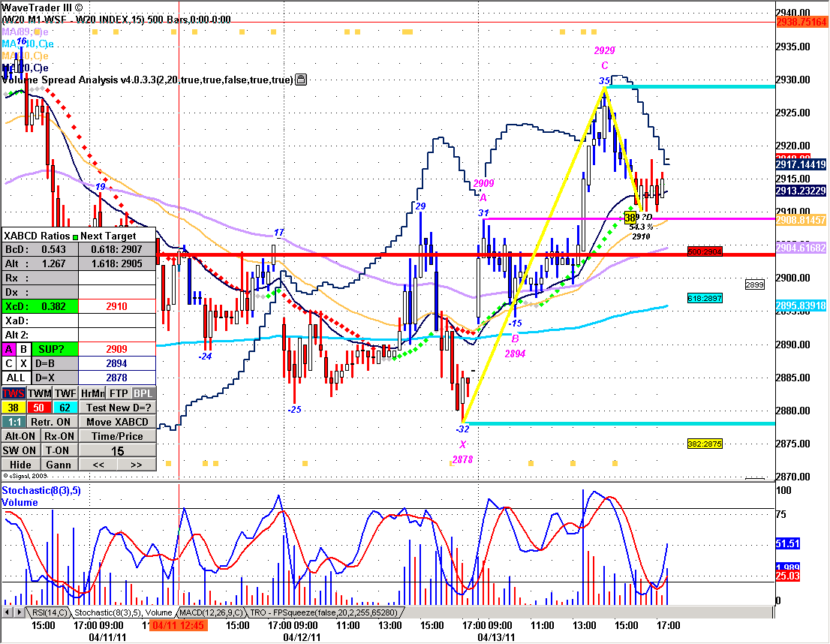Viewport: 830px width, 644px height.
Task: Click the yellow 38 marker at point D
Action: point(630,218)
